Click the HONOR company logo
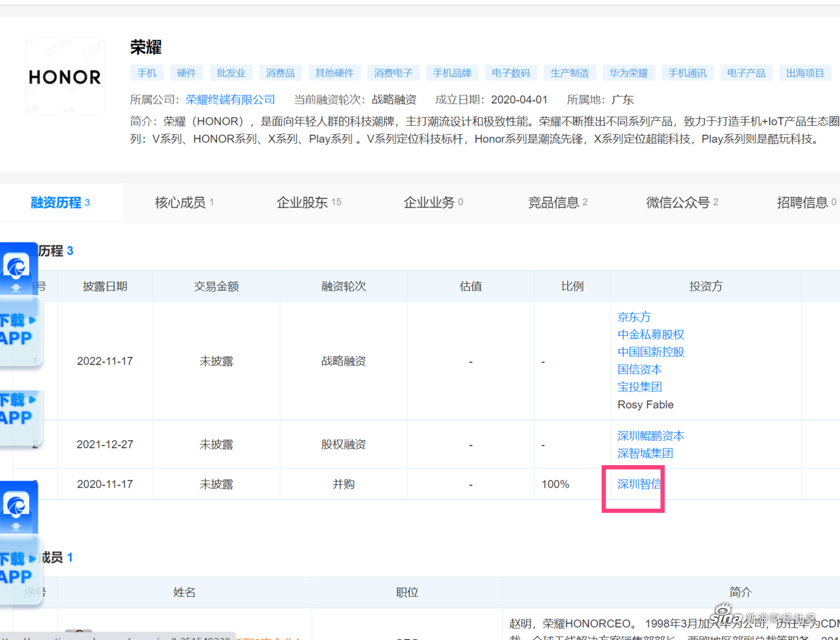840x640 pixels. click(65, 76)
